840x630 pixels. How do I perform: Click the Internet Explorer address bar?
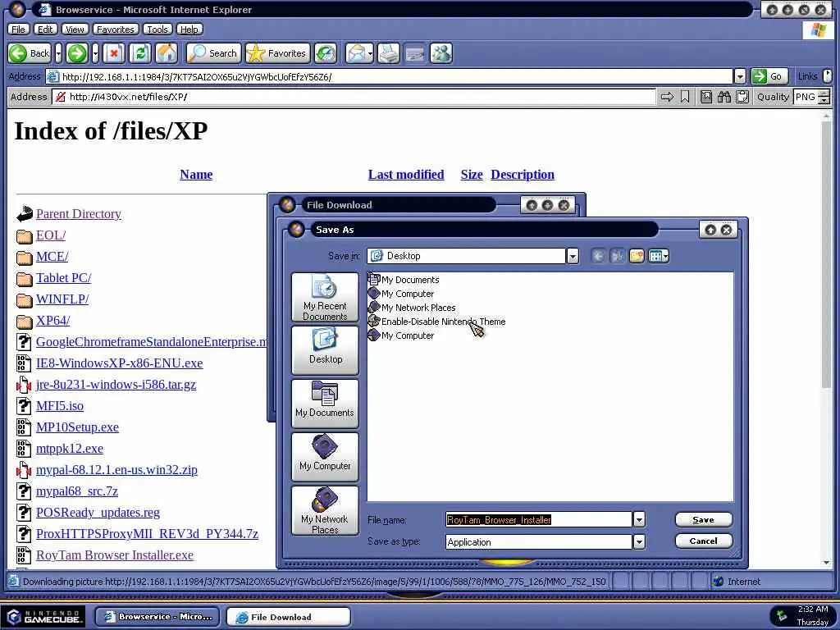[388, 76]
